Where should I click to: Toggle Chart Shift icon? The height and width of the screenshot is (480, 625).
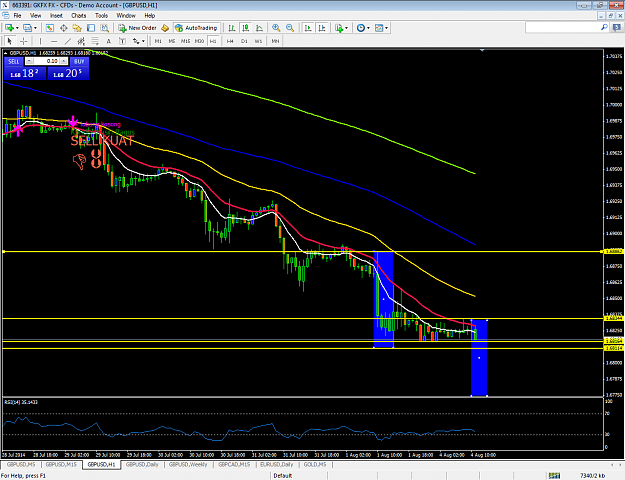coord(322,28)
